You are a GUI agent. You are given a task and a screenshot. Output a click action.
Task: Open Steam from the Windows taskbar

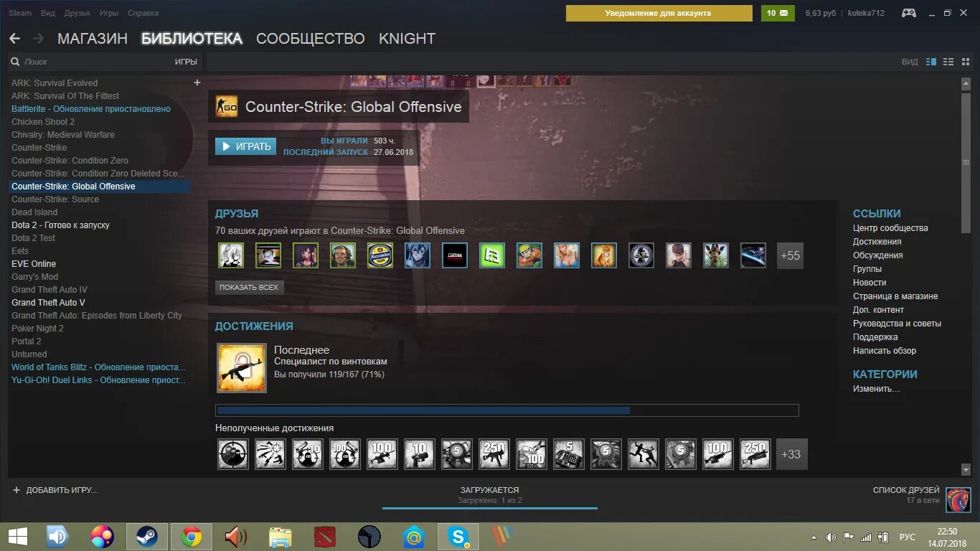(x=147, y=537)
